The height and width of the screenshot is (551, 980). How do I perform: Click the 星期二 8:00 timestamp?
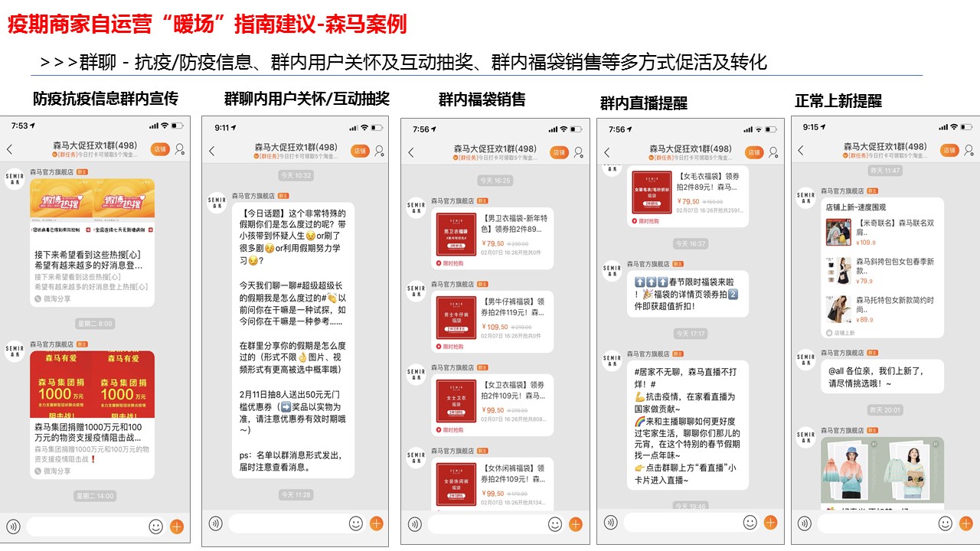pos(94,324)
